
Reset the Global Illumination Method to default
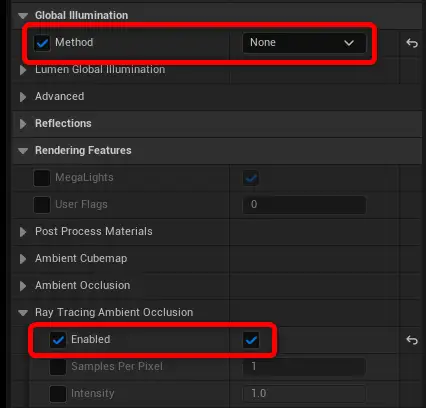tap(412, 43)
